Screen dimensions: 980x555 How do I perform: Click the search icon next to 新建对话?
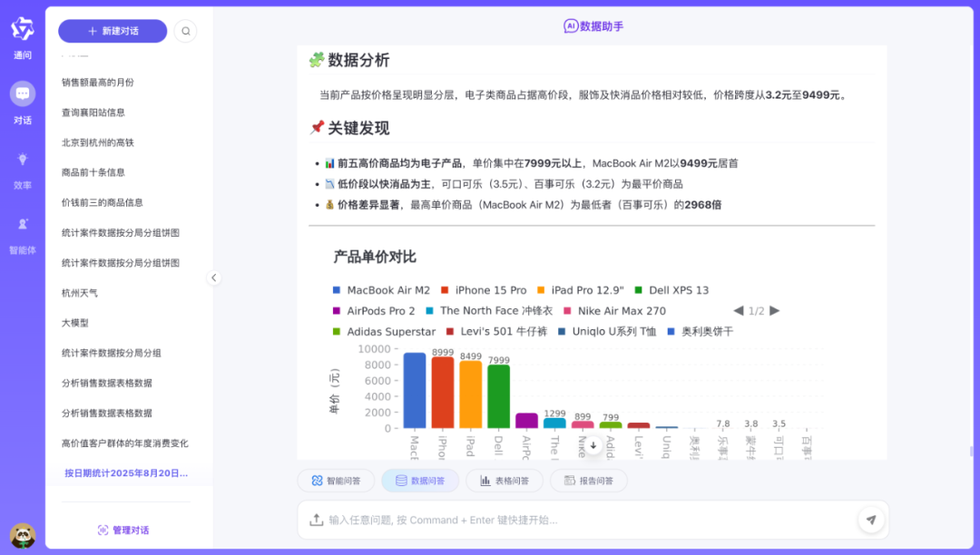[185, 30]
